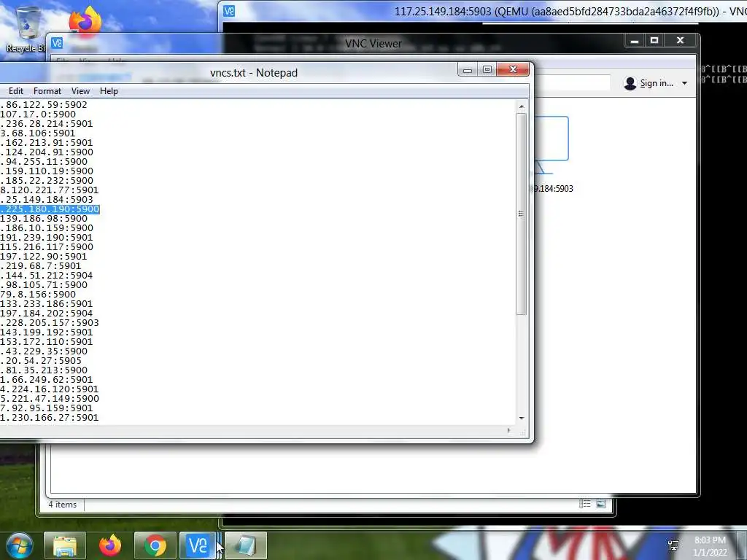Click the line .86.122.59:5902
This screenshot has width=747, height=560.
44,105
